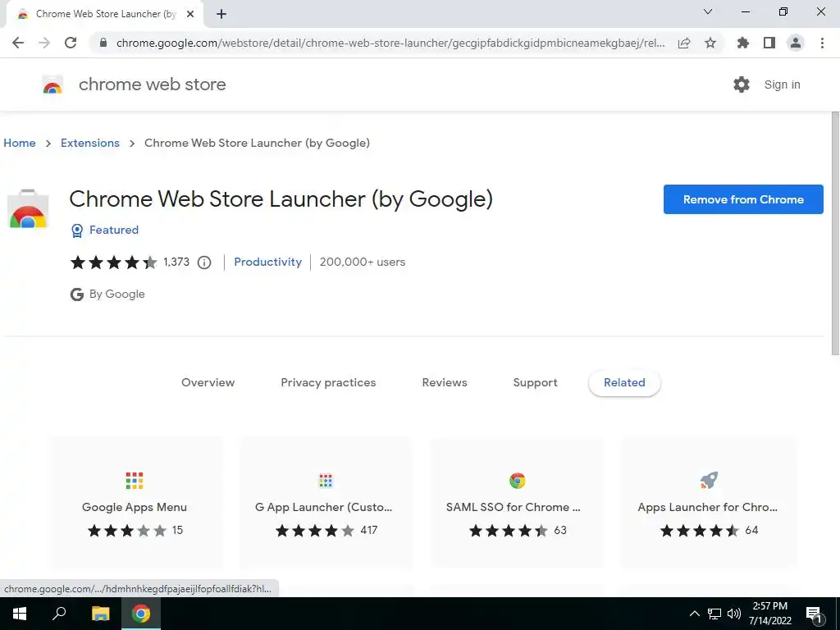The height and width of the screenshot is (630, 840).
Task: Click the address bar URL
Action: pos(390,43)
